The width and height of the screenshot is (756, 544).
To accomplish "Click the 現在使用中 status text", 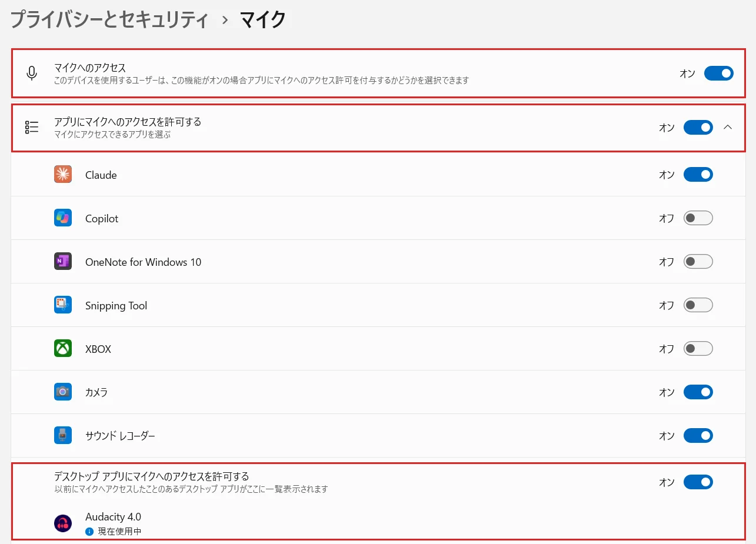I will tap(119, 532).
